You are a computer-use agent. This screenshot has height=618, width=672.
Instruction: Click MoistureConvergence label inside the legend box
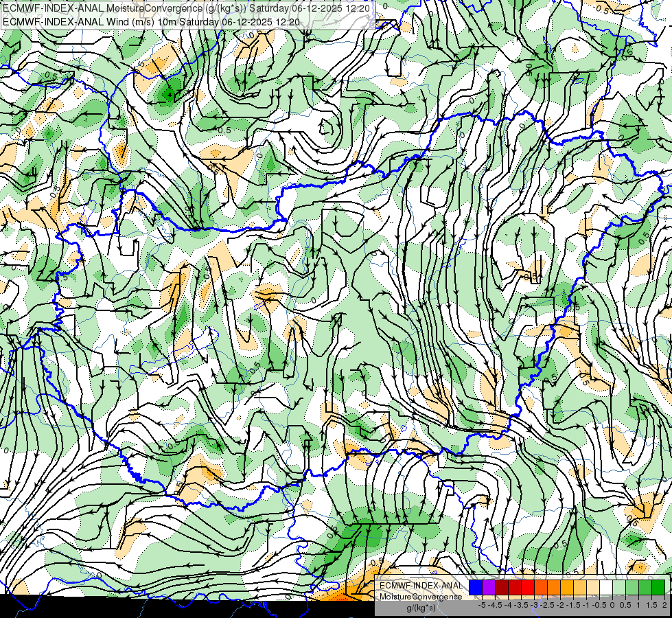(x=421, y=597)
